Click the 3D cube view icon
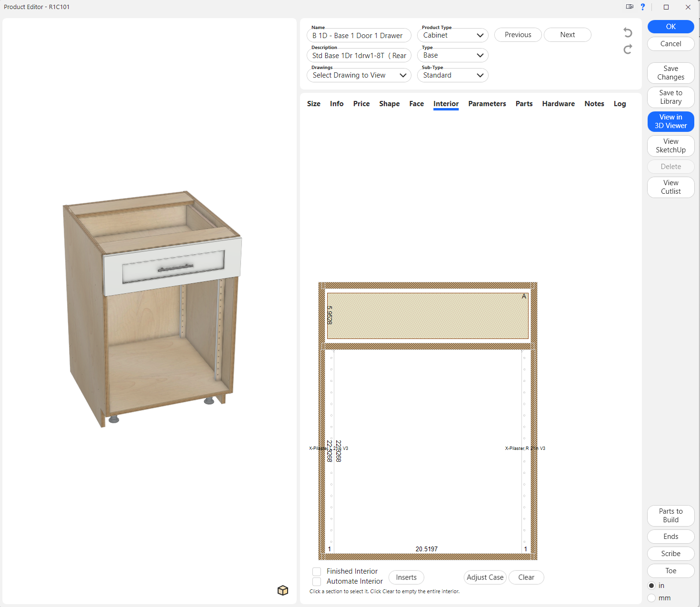Image resolution: width=700 pixels, height=607 pixels. pos(283,590)
